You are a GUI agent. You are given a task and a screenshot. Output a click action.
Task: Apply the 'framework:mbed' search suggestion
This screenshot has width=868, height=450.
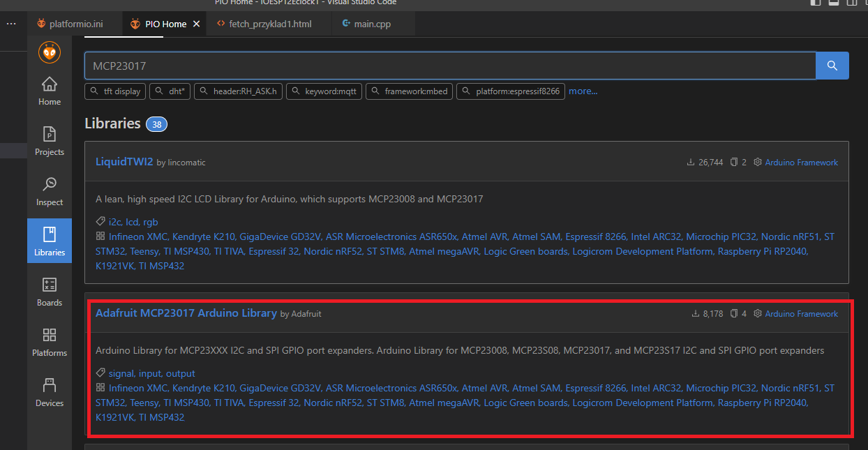coord(409,91)
